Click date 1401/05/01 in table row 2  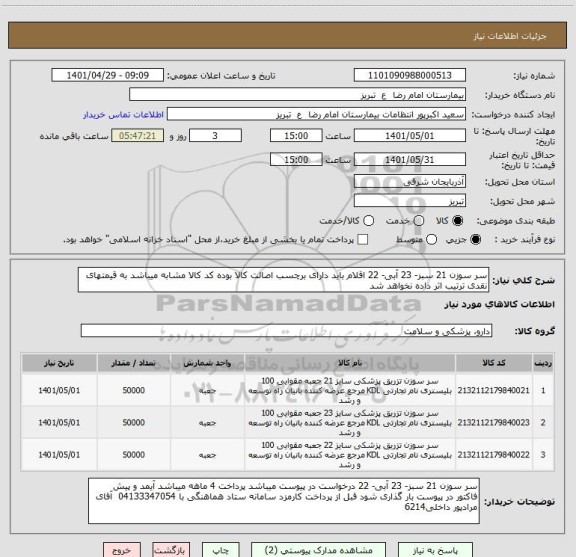coord(59,423)
